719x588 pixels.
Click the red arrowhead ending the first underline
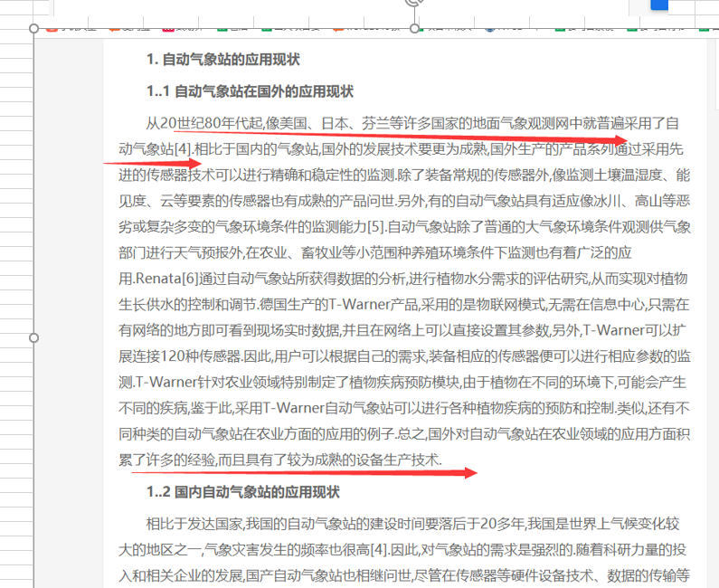(x=617, y=140)
